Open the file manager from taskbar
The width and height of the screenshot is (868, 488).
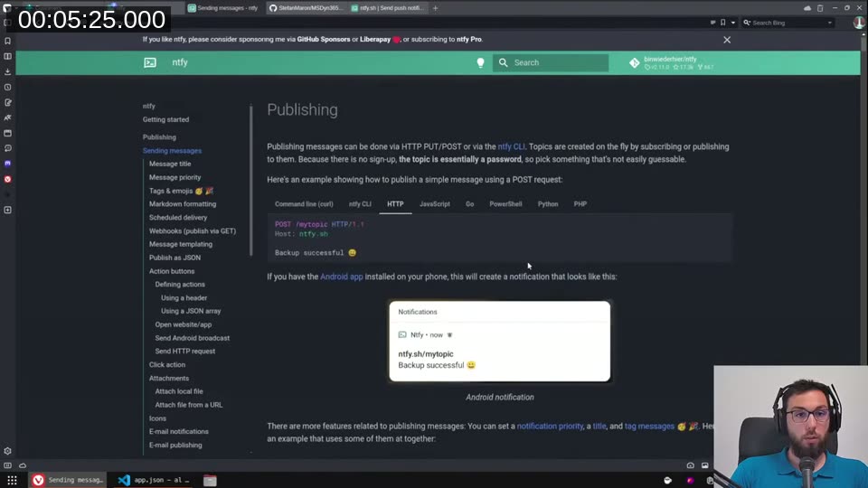210,480
